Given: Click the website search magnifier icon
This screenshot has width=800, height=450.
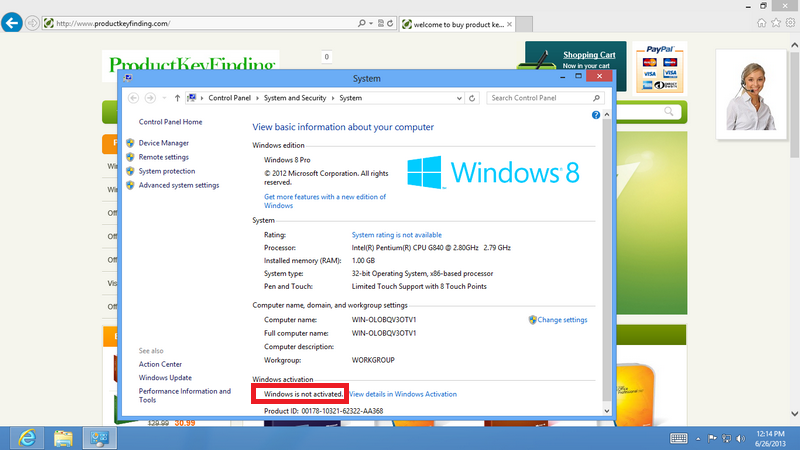Looking at the screenshot, I should click(x=668, y=111).
